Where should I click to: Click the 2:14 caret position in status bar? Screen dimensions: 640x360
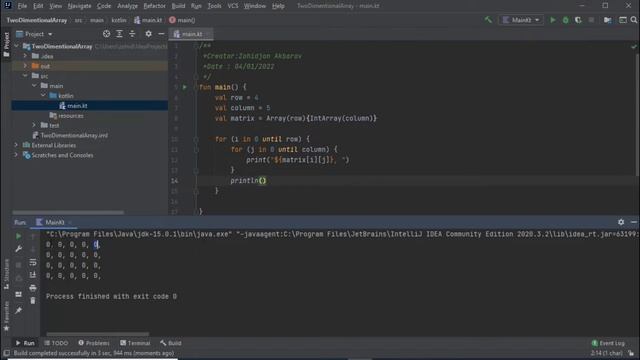tap(607, 353)
